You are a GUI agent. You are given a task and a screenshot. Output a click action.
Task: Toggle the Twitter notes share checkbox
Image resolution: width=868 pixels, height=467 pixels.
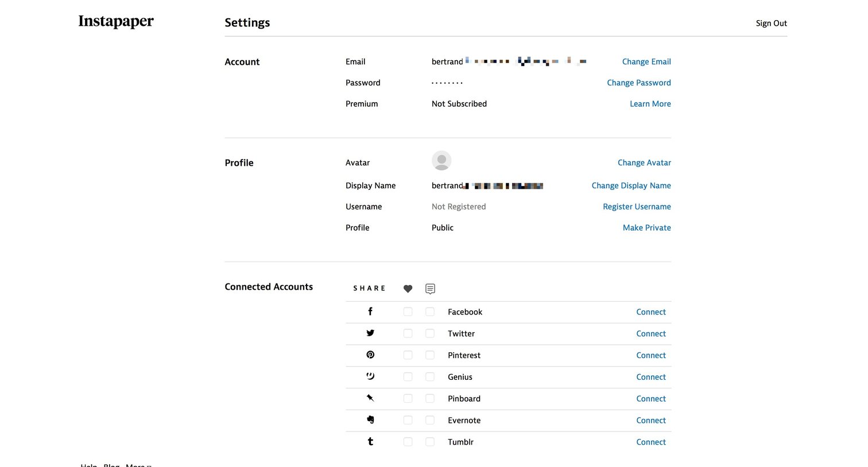430,333
